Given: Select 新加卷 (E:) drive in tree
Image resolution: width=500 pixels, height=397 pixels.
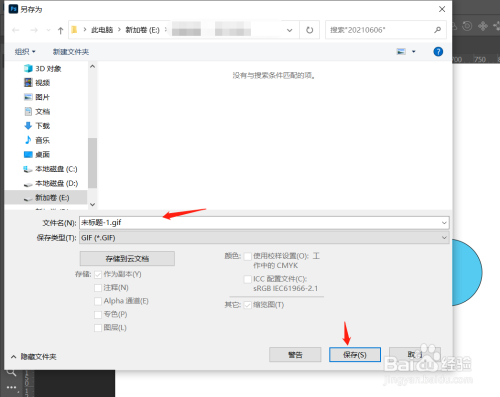Looking at the screenshot, I should 46,198.
